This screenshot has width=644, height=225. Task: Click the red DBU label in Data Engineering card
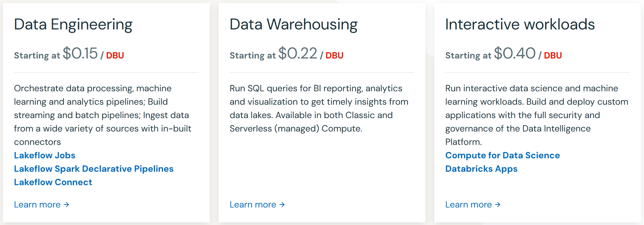point(115,56)
